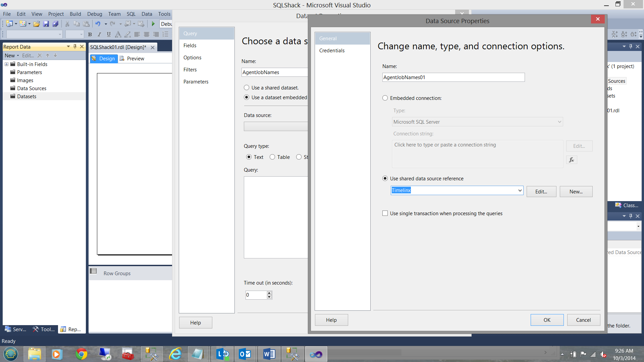Screen dimensions: 644x362
Task: Click the Save toolbar icon
Action: click(x=46, y=24)
